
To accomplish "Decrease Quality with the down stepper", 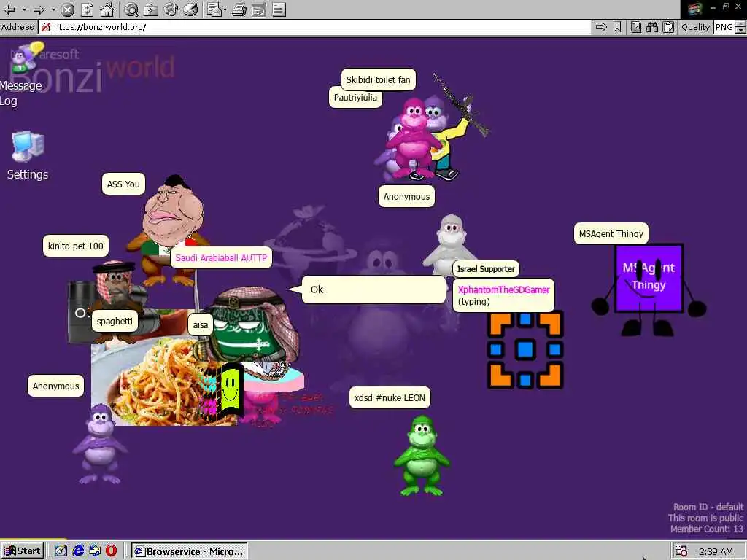I will point(740,30).
